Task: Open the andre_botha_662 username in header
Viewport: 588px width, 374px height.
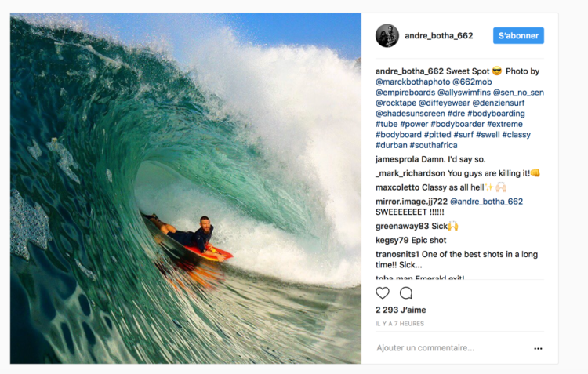Action: pos(439,35)
